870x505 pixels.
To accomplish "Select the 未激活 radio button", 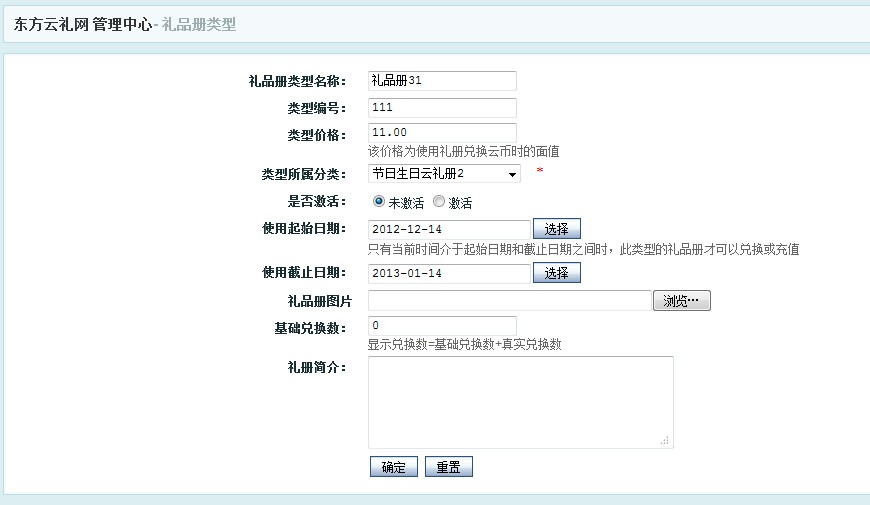I will [379, 202].
